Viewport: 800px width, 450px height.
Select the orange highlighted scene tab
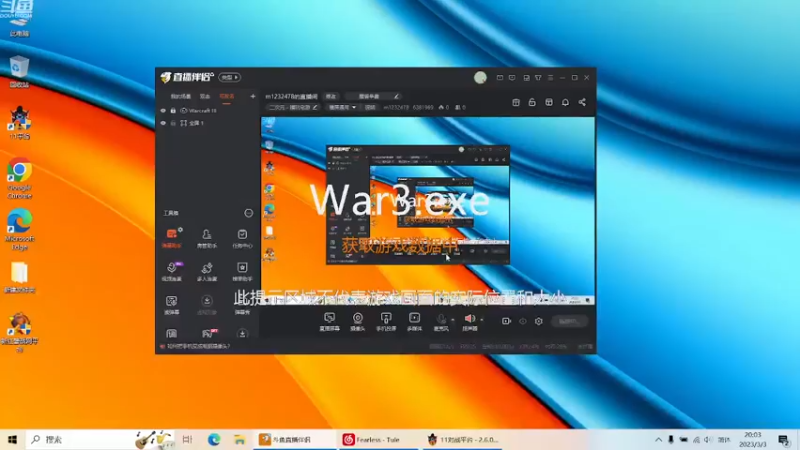227,96
